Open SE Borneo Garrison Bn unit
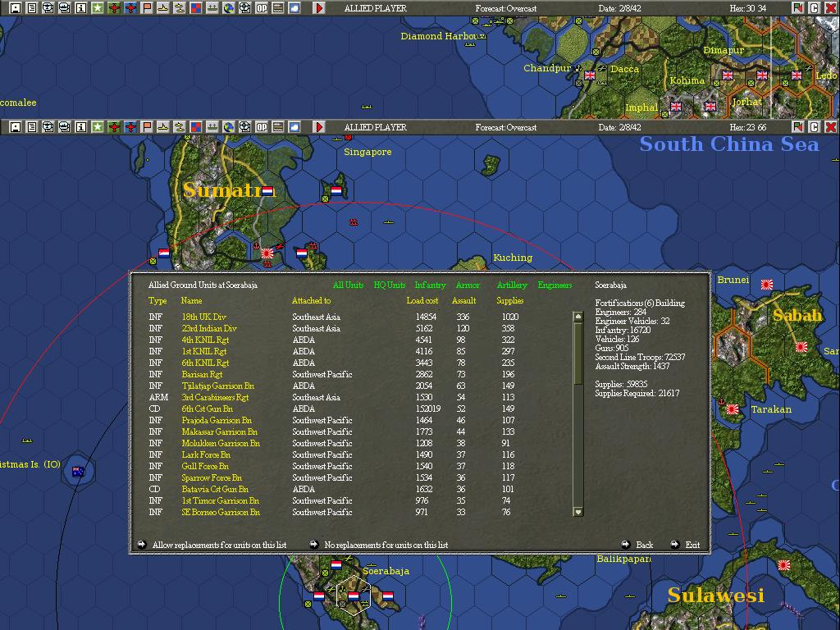 click(221, 512)
